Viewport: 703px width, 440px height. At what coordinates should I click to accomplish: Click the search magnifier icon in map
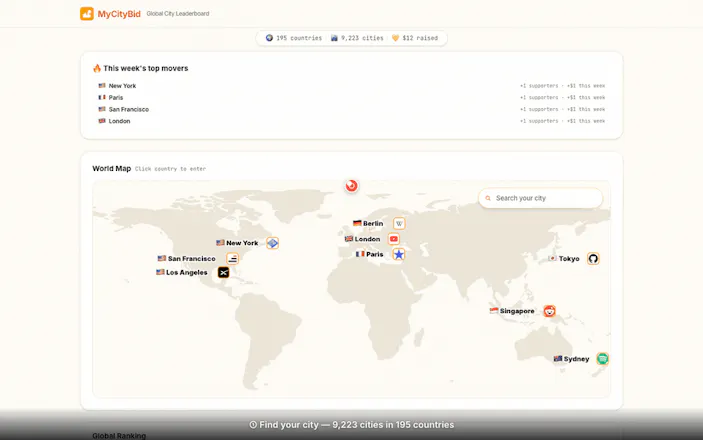coord(488,198)
